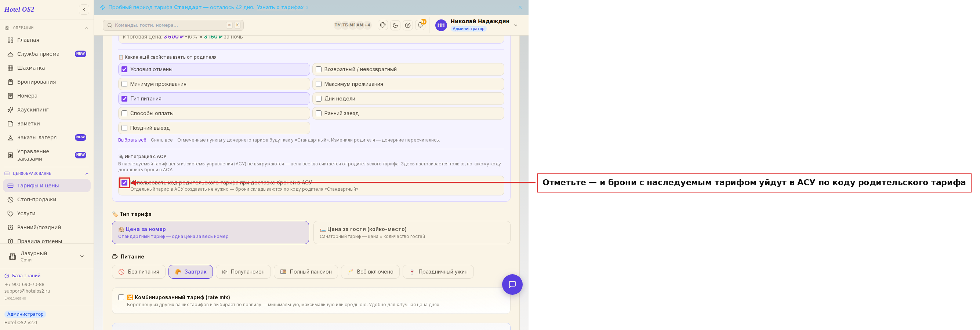
Task: Click the Заметки note icon
Action: click(x=11, y=124)
